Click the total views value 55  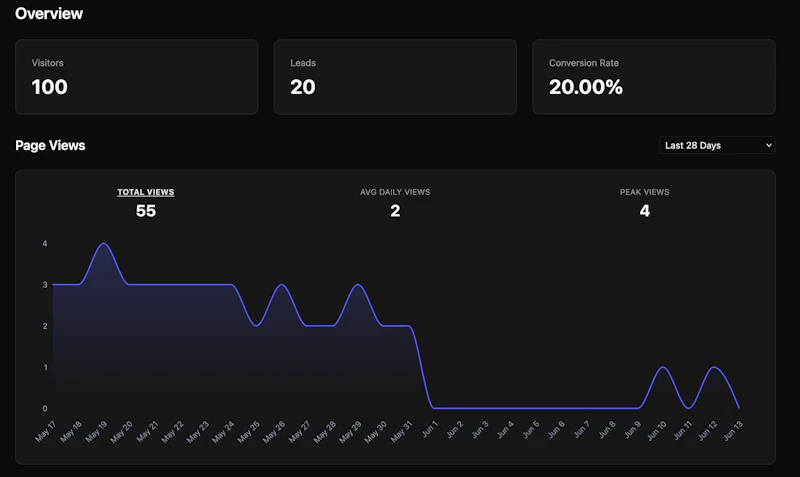tap(145, 211)
